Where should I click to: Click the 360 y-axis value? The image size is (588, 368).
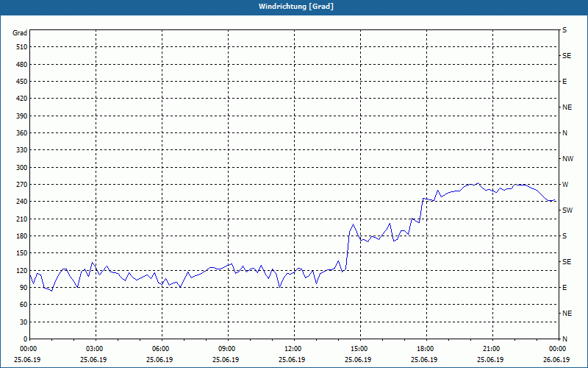point(22,133)
